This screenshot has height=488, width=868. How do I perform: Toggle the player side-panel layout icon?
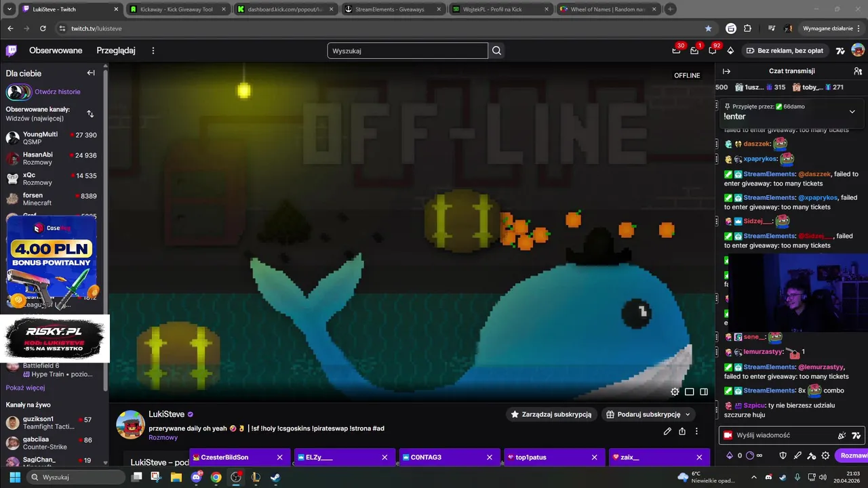pos(704,392)
